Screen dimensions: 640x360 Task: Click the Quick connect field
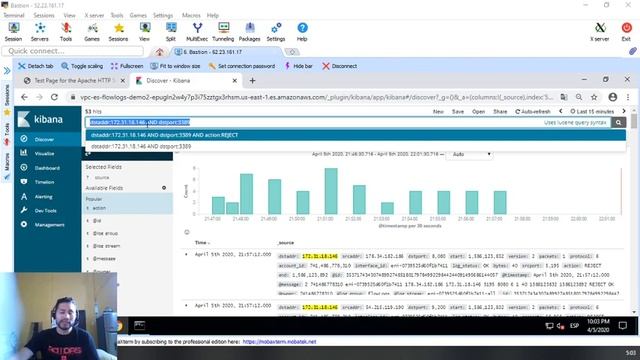point(73,51)
